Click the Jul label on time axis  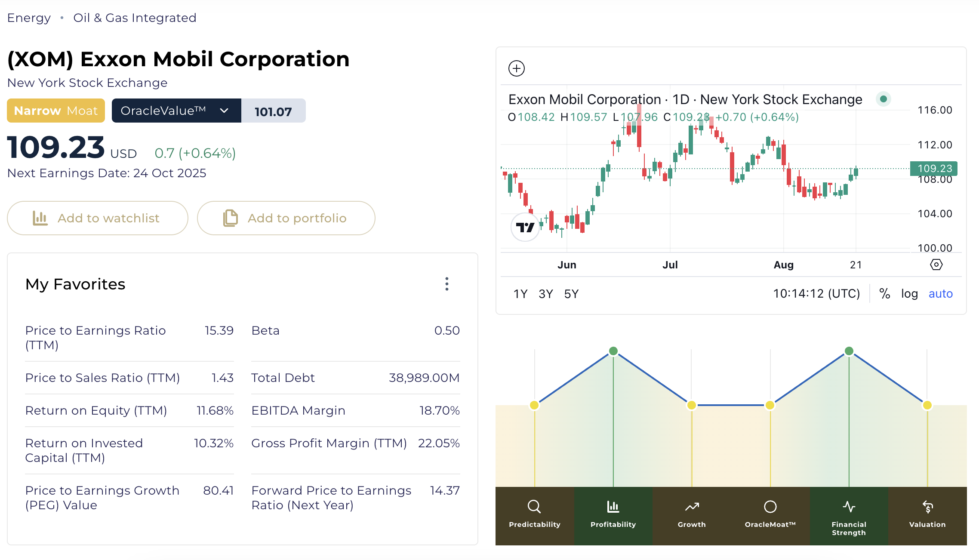670,265
